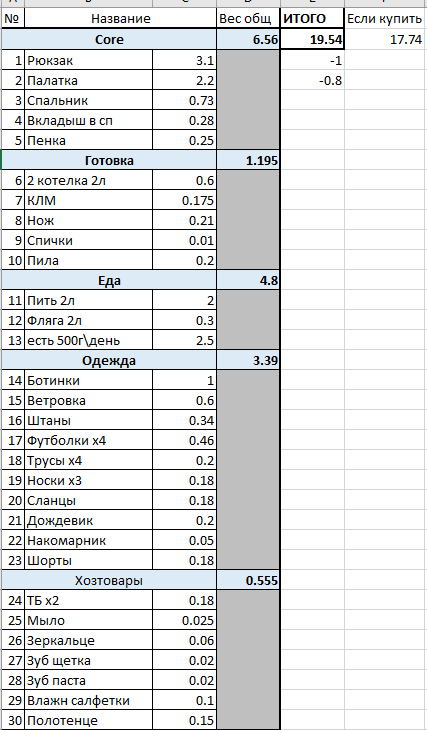Select the cell containing -0.8
Screen dimensions: 427x730
pyautogui.click(x=312, y=81)
